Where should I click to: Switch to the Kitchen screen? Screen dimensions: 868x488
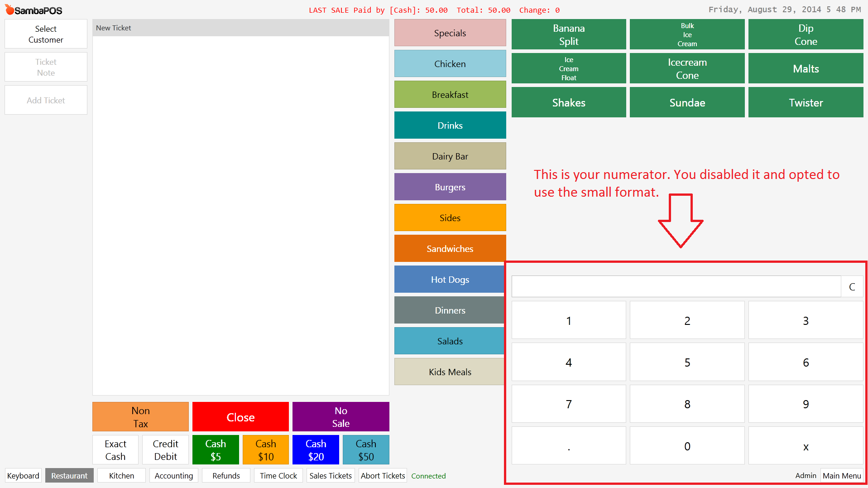(x=121, y=476)
